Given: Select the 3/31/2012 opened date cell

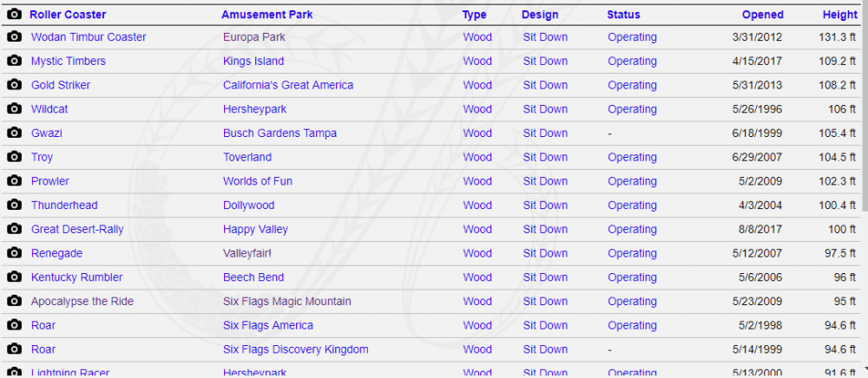Looking at the screenshot, I should click(x=757, y=37).
